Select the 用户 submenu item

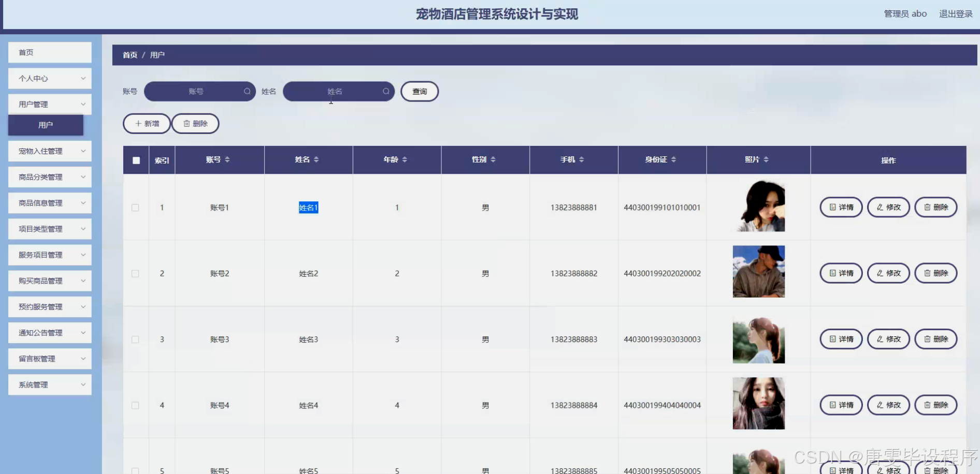pyautogui.click(x=46, y=125)
